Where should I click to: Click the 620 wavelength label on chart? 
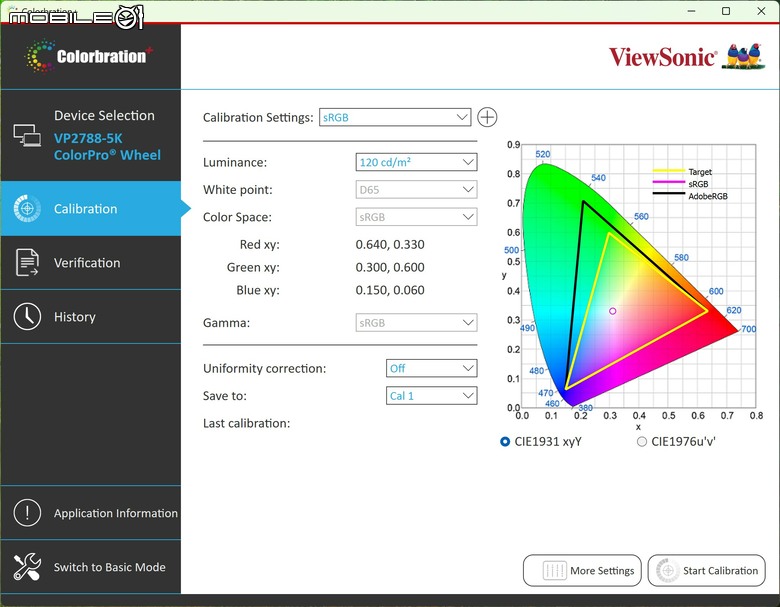click(x=734, y=310)
